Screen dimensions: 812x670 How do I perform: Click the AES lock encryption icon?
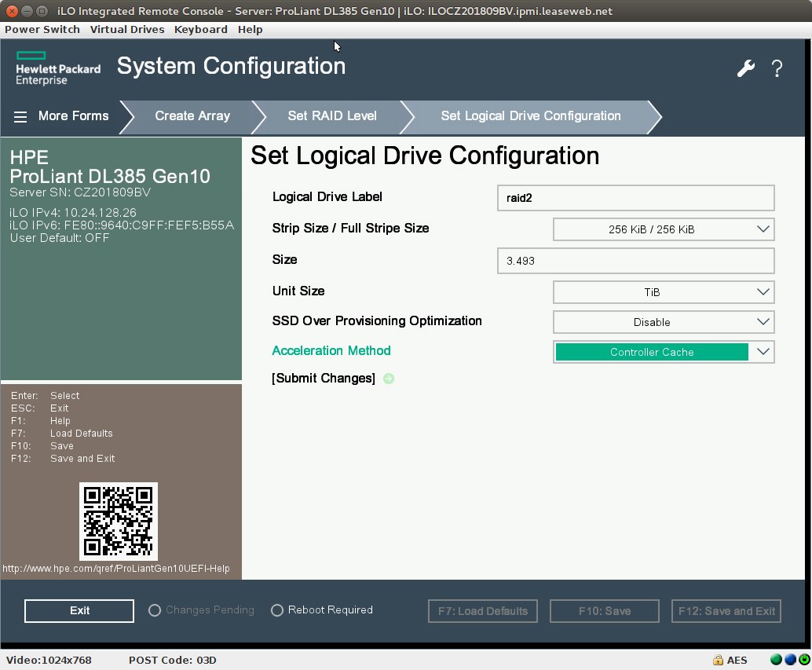(719, 660)
